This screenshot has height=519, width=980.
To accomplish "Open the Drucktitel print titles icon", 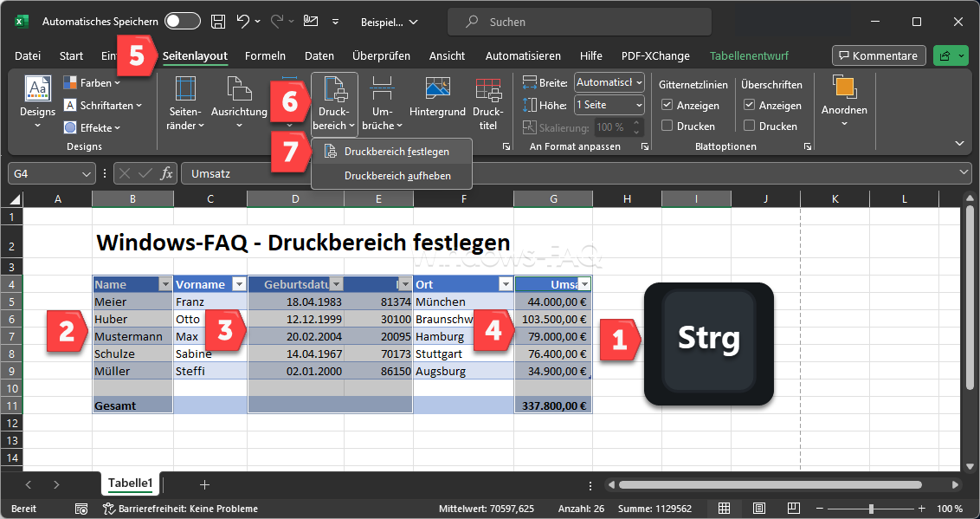I will tap(487, 89).
